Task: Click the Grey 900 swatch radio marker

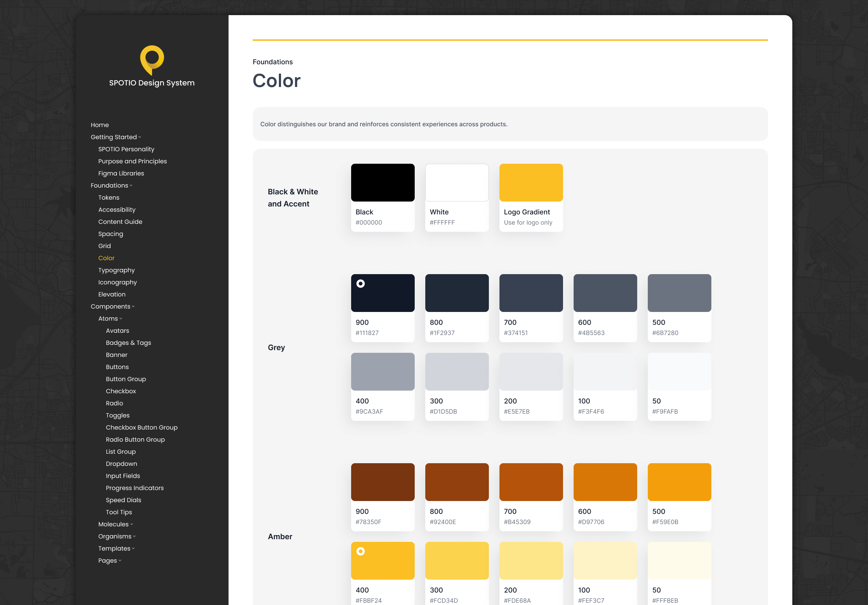Action: [x=361, y=284]
